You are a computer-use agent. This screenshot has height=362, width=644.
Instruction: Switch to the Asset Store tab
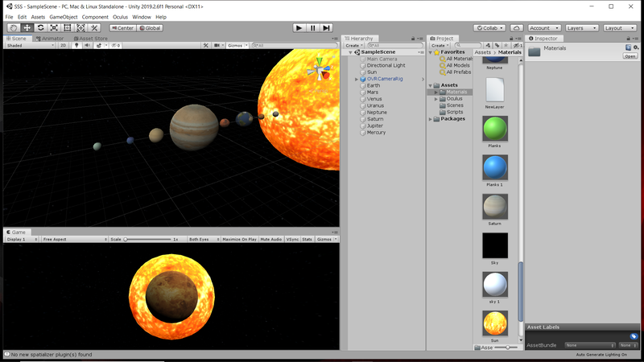click(x=90, y=38)
